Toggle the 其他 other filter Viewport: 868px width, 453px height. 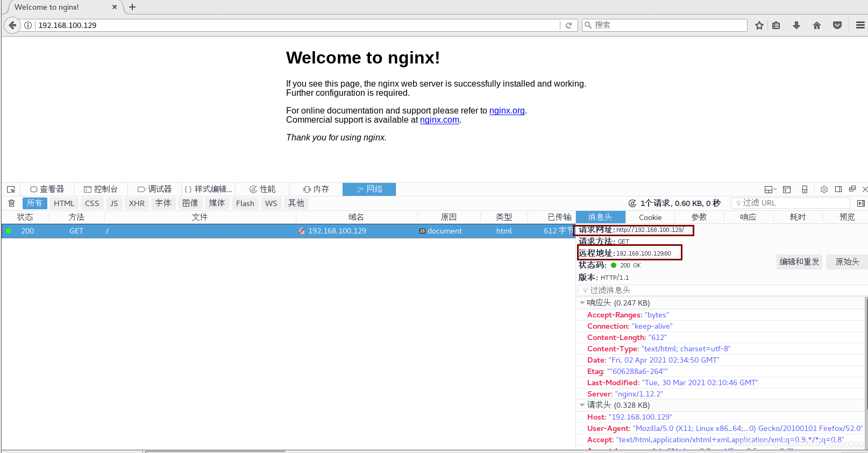pyautogui.click(x=296, y=203)
